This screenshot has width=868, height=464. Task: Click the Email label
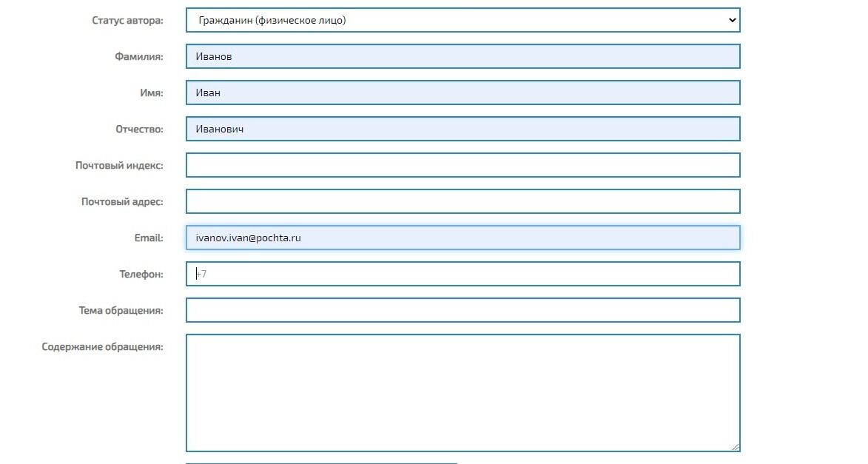(x=149, y=238)
